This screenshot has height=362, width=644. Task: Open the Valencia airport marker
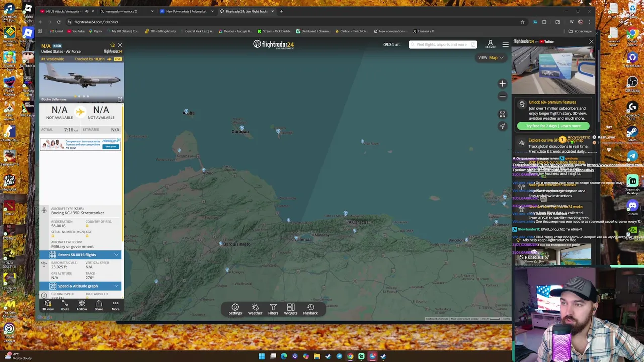click(296, 237)
